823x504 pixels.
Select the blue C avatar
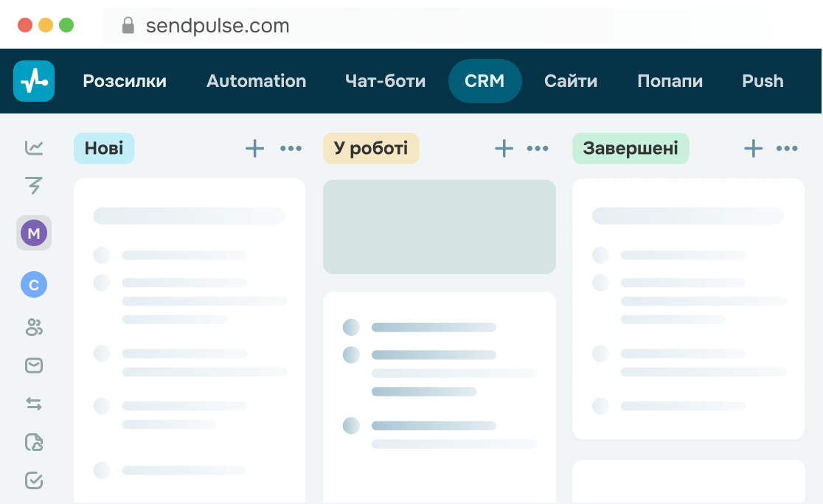point(34,284)
